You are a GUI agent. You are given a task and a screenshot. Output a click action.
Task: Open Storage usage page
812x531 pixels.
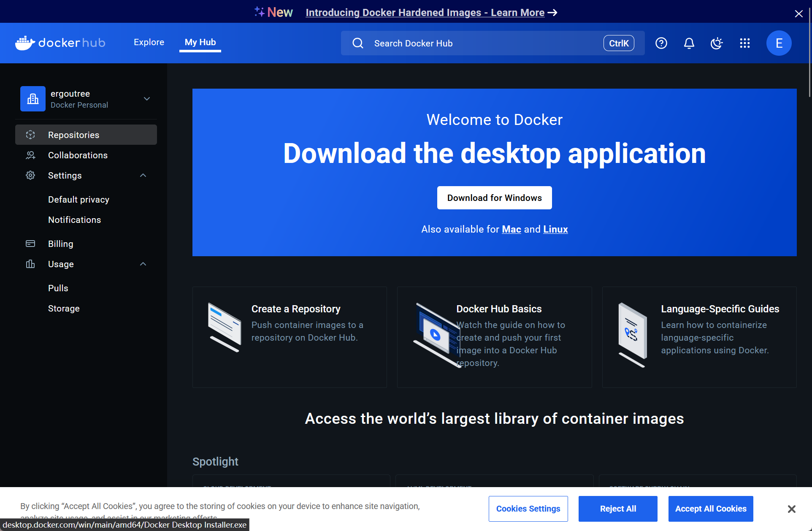(64, 308)
